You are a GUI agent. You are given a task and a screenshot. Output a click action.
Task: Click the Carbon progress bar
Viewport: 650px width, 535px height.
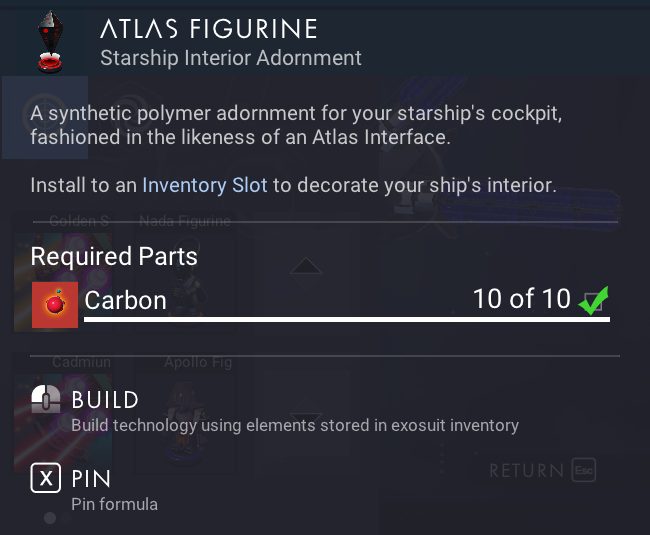point(346,320)
